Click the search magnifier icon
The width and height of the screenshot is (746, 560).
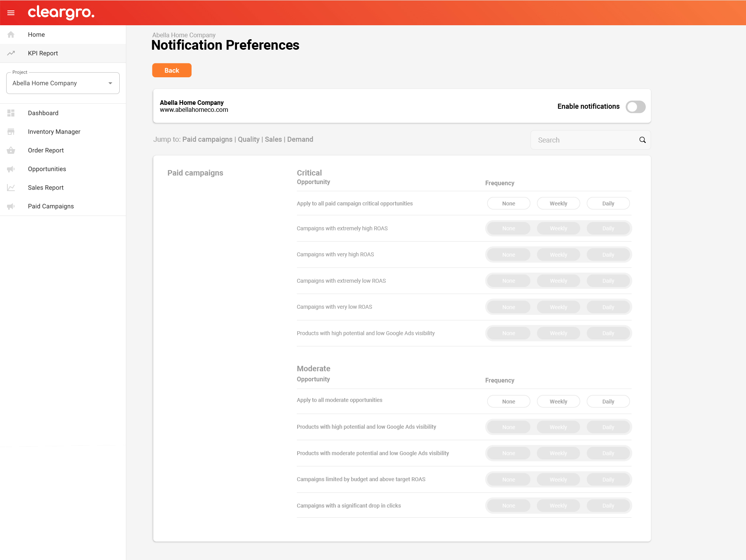[x=642, y=140]
